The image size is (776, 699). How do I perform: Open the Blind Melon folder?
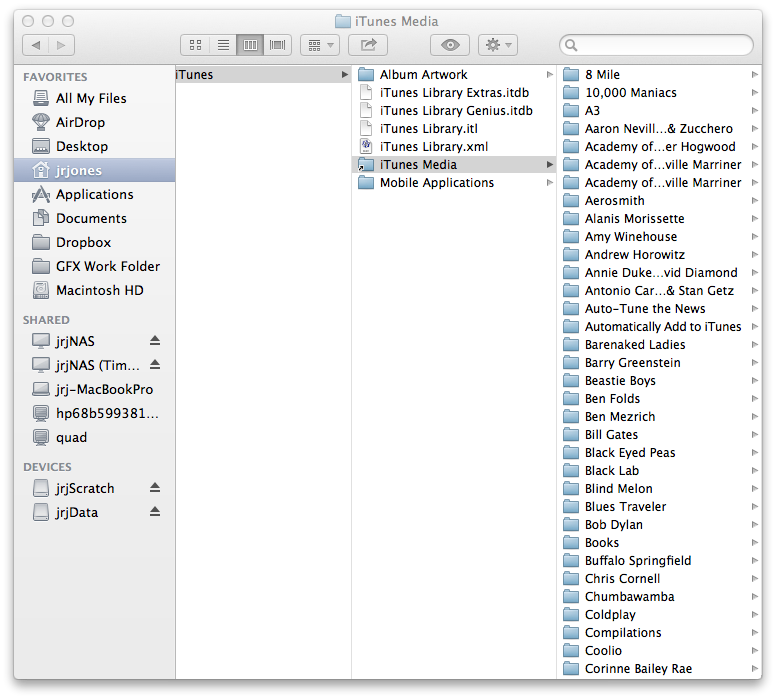[x=660, y=489]
